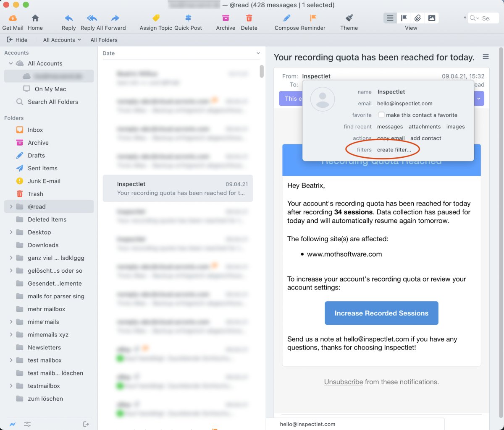This screenshot has height=430, width=504.
Task: Select the Downloads folder
Action: [x=43, y=245]
